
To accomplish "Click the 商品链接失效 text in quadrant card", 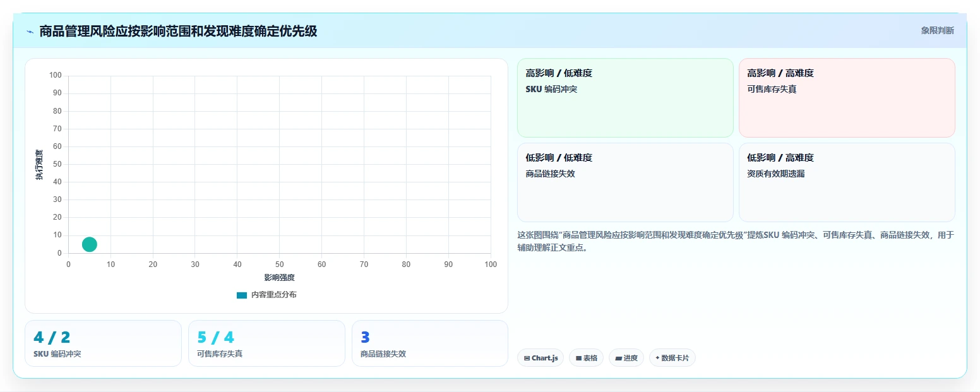I will point(550,174).
